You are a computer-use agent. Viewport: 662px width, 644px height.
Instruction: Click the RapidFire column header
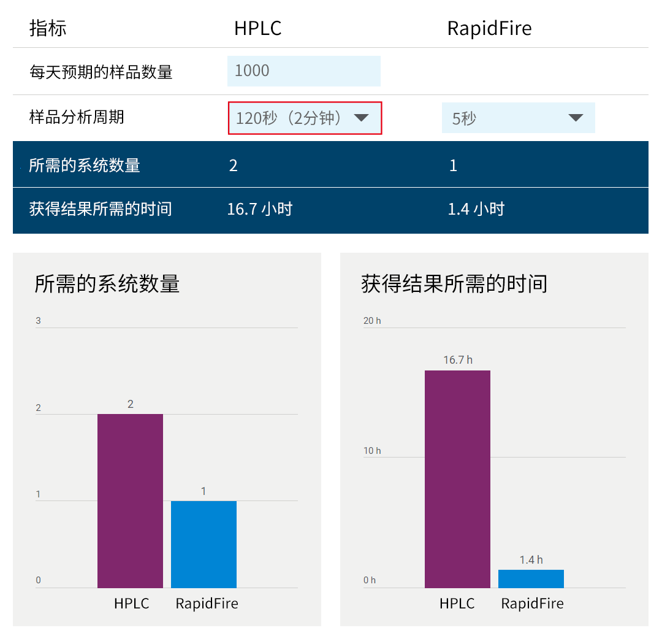(489, 28)
